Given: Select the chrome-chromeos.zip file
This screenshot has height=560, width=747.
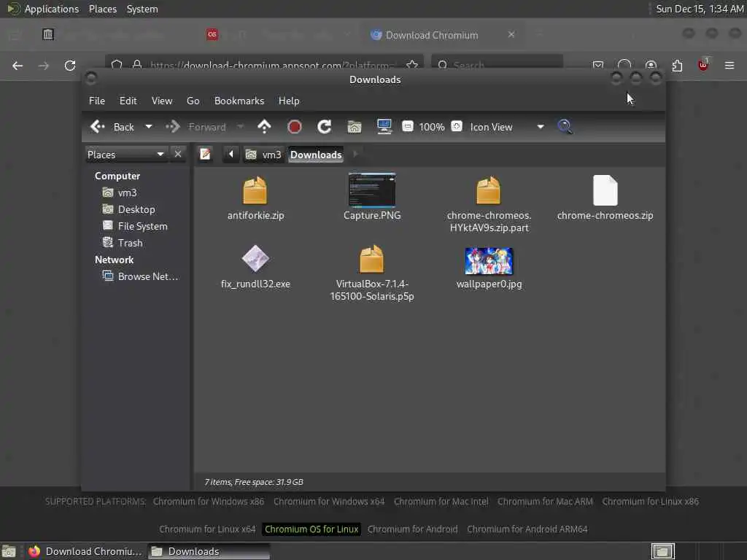Looking at the screenshot, I should coord(605,198).
